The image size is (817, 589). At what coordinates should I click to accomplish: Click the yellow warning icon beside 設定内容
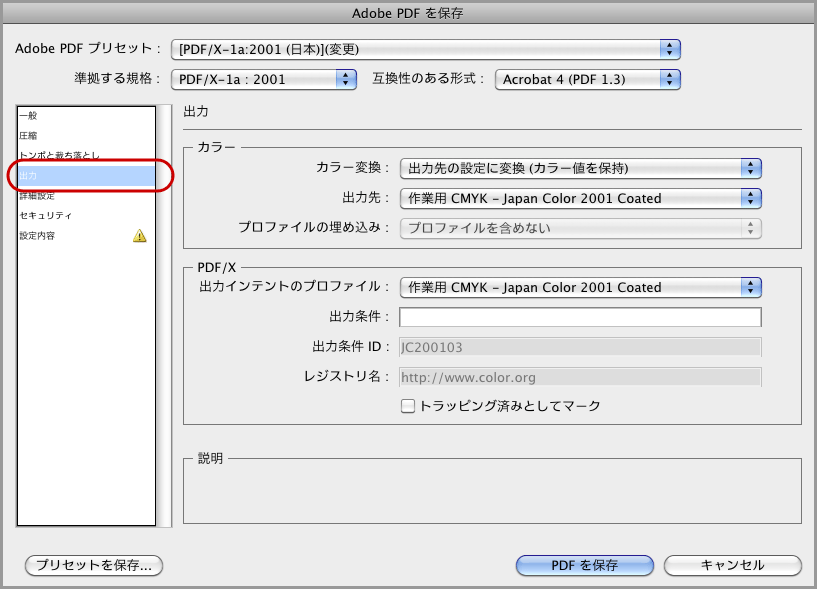[140, 236]
